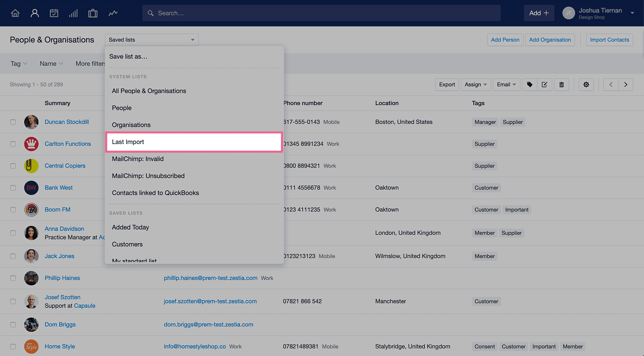Click the Add + button in header

[539, 13]
